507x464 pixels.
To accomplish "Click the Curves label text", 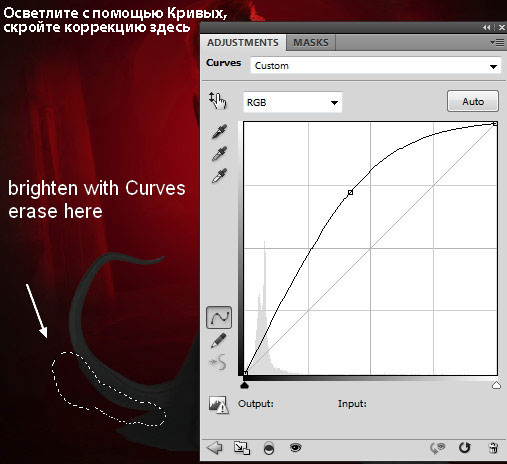I will pyautogui.click(x=223, y=63).
